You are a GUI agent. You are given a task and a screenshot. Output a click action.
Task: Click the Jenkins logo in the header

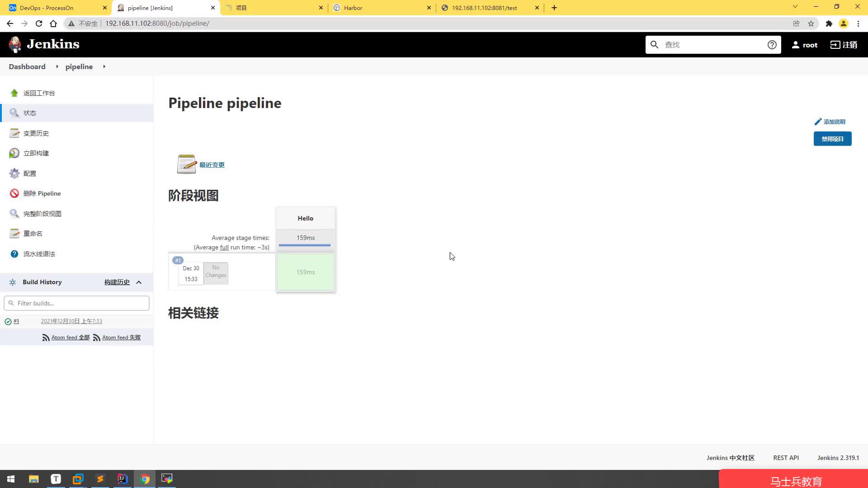(44, 44)
